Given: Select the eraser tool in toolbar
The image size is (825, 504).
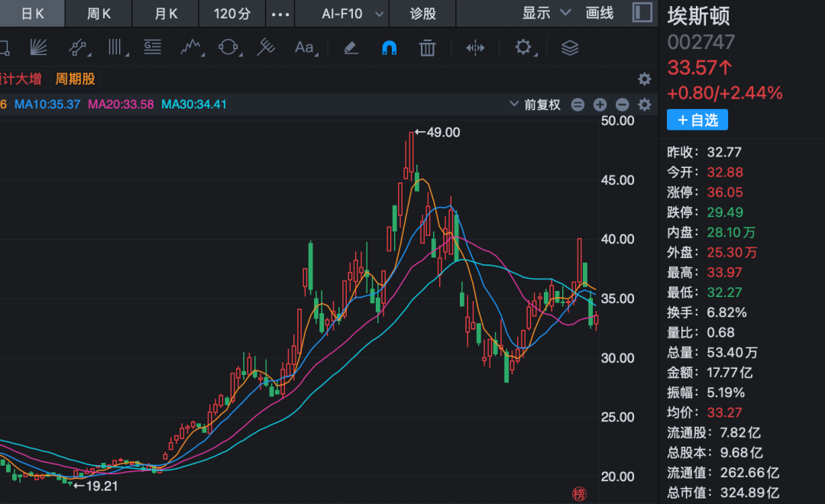Looking at the screenshot, I should pyautogui.click(x=351, y=48).
